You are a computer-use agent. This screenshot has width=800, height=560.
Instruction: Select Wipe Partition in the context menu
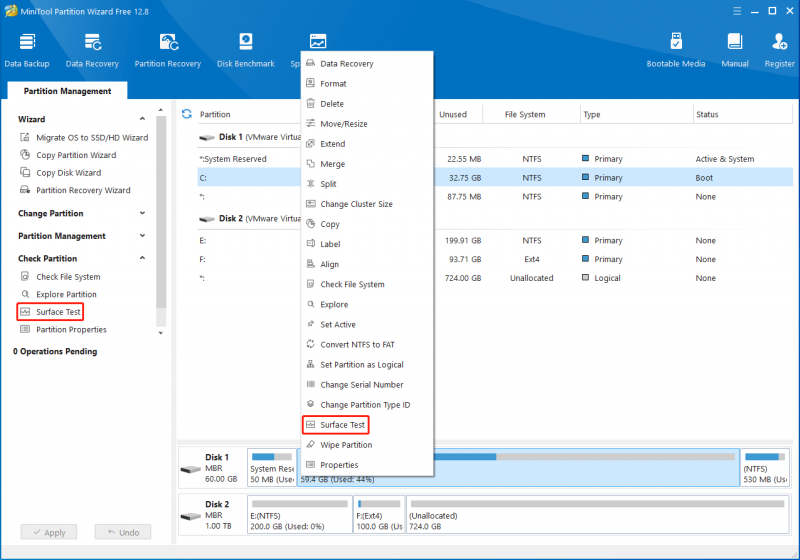click(367, 444)
